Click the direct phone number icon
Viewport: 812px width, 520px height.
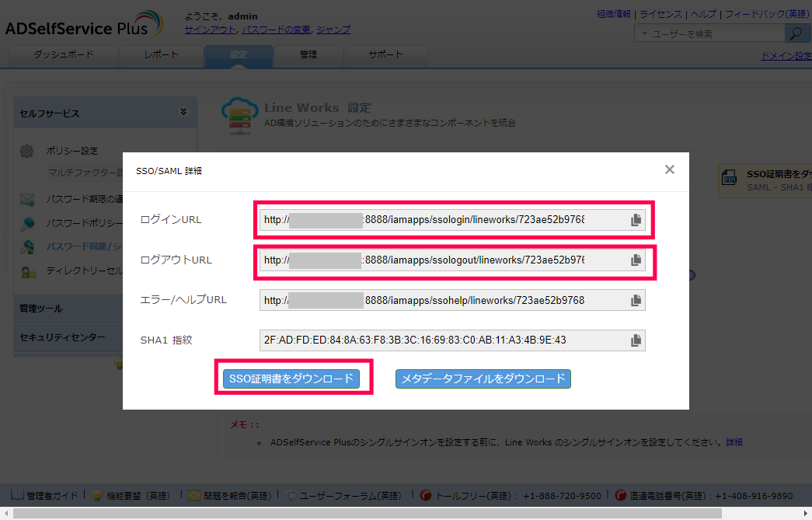point(620,495)
